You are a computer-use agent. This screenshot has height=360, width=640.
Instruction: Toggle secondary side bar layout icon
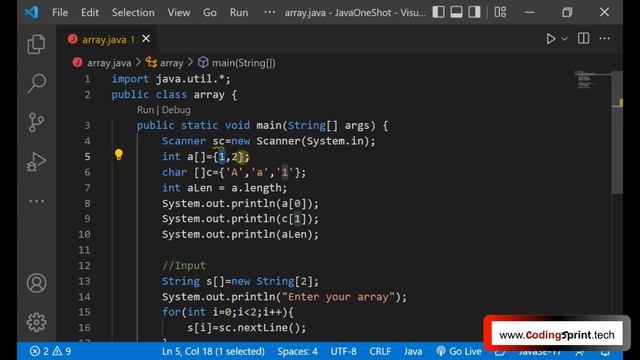tap(474, 12)
